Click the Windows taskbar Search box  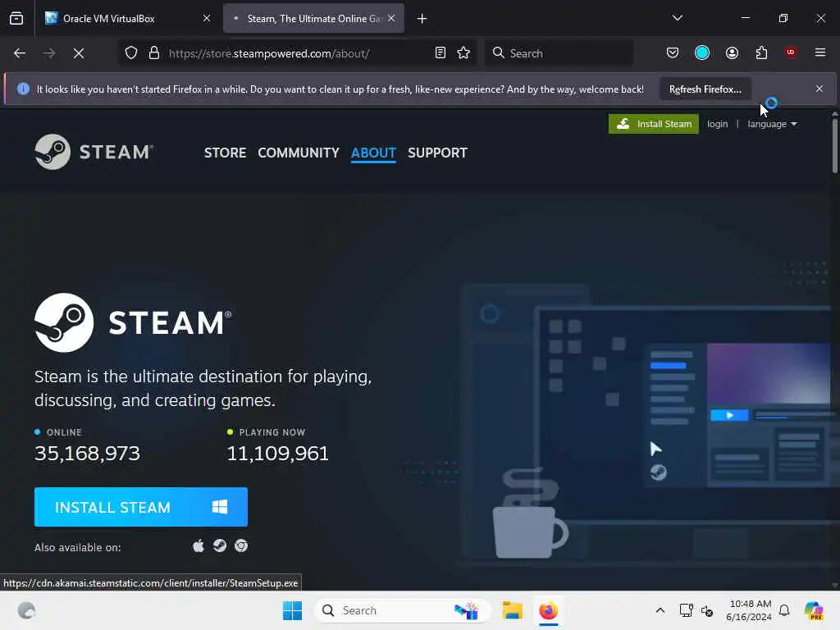click(x=402, y=610)
